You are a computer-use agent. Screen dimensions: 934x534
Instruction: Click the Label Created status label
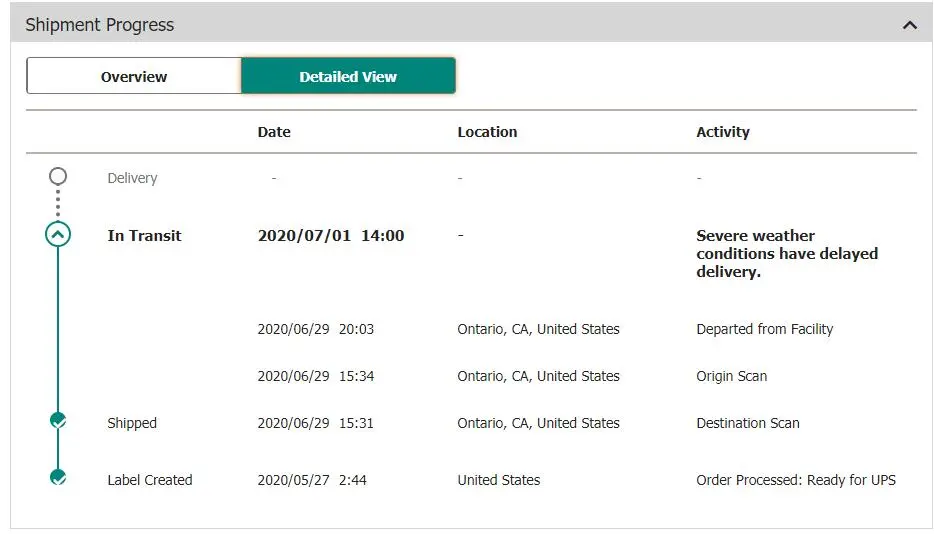pyautogui.click(x=149, y=480)
